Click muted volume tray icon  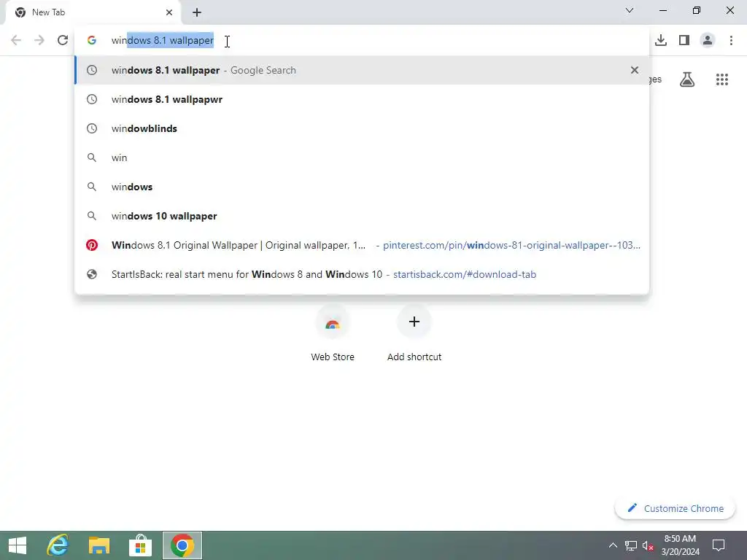tap(648, 545)
